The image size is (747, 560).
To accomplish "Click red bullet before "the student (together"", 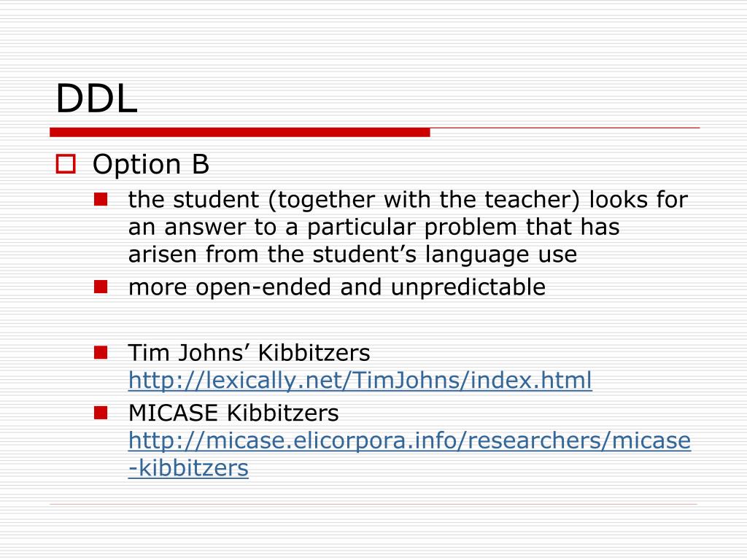I will pos(101,199).
